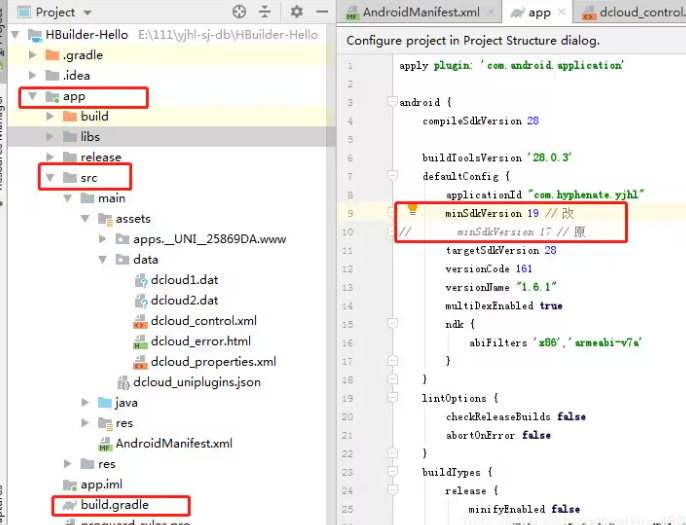Click line number 12 in the gutter
The height and width of the screenshot is (525, 686).
[347, 269]
